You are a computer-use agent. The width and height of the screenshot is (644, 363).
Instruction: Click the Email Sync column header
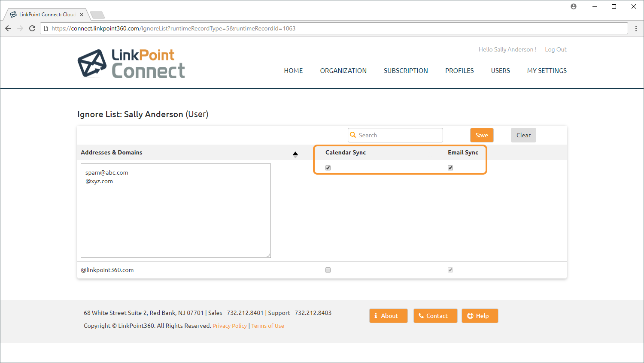coord(463,152)
